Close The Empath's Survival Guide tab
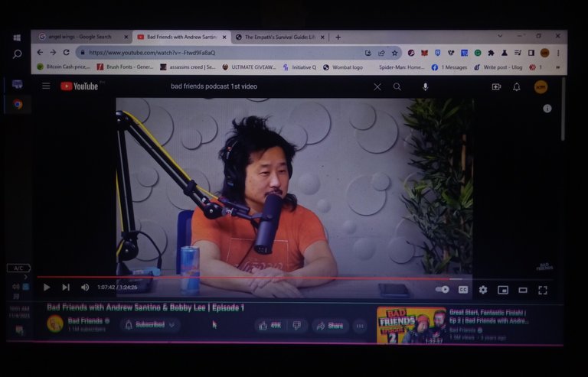588x377 pixels. click(322, 37)
